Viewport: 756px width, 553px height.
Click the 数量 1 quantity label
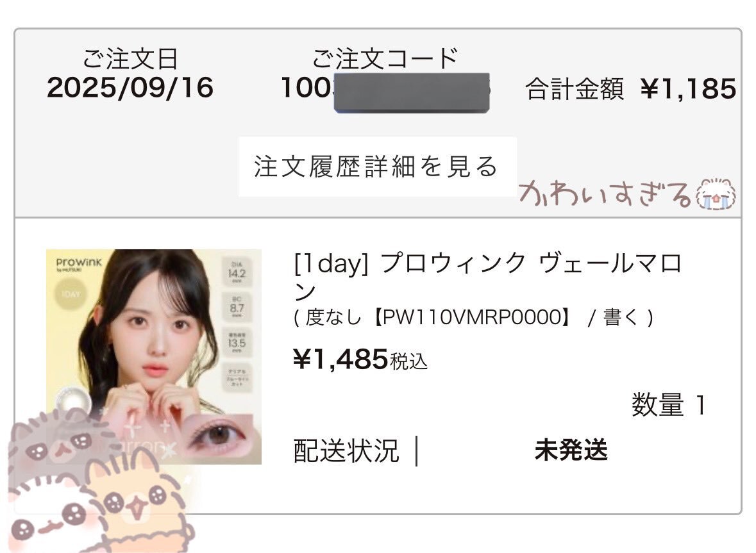point(669,404)
